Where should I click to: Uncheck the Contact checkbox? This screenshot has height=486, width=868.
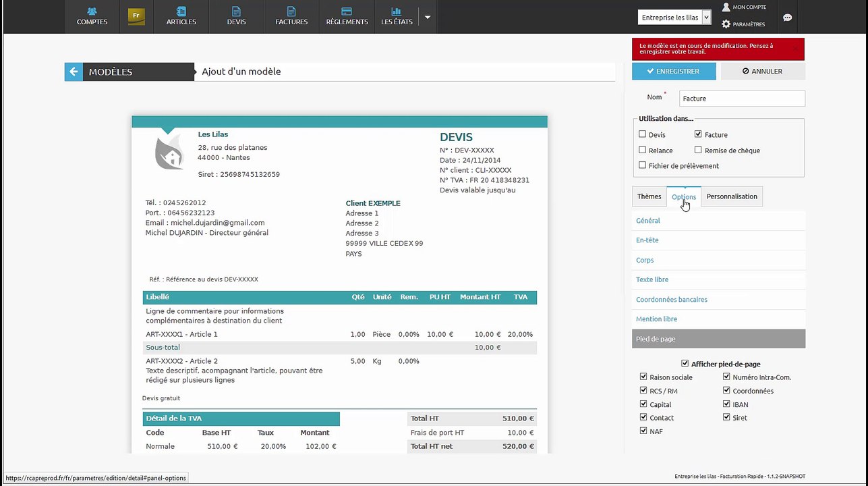click(643, 417)
